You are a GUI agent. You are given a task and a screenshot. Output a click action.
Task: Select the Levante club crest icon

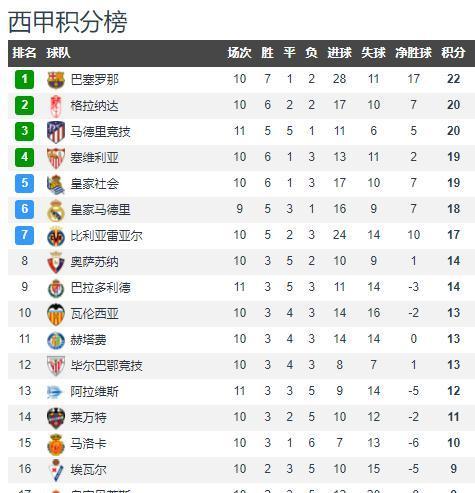coord(56,418)
